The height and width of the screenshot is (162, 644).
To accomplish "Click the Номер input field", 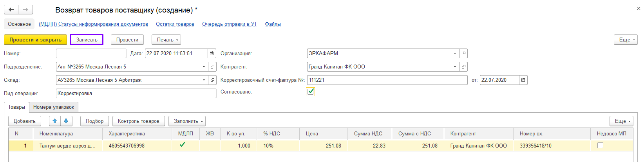I will pos(91,54).
